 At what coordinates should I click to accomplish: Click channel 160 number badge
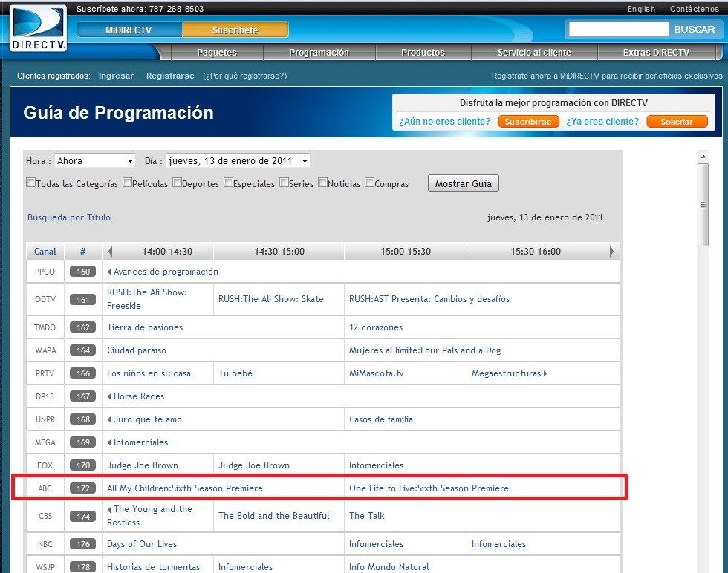point(83,272)
